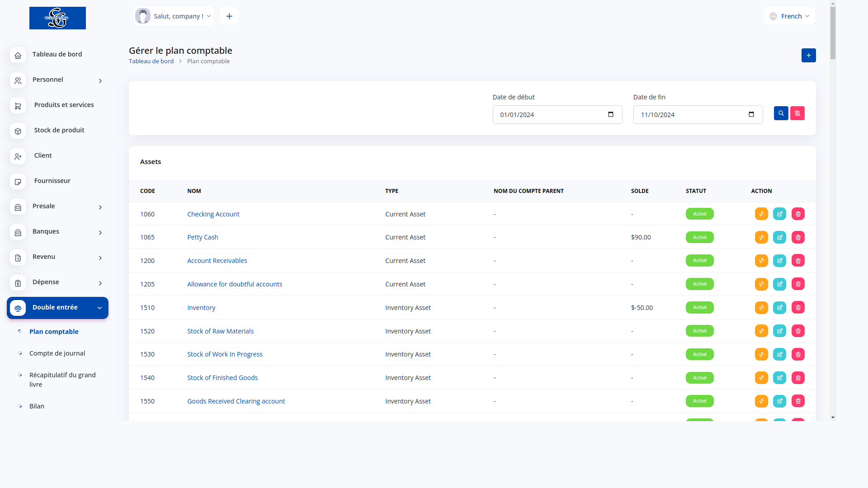Open Stock of Raw Materials link
The width and height of the screenshot is (868, 488).
point(220,331)
